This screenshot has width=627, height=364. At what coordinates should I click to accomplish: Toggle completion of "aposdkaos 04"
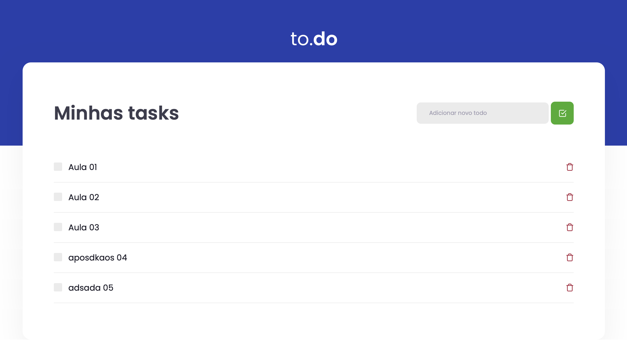click(x=58, y=257)
